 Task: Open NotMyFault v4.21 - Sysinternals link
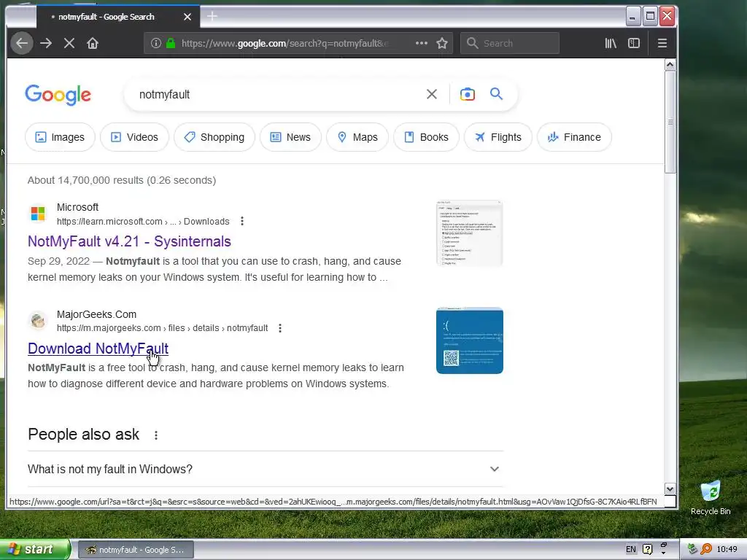[129, 241]
